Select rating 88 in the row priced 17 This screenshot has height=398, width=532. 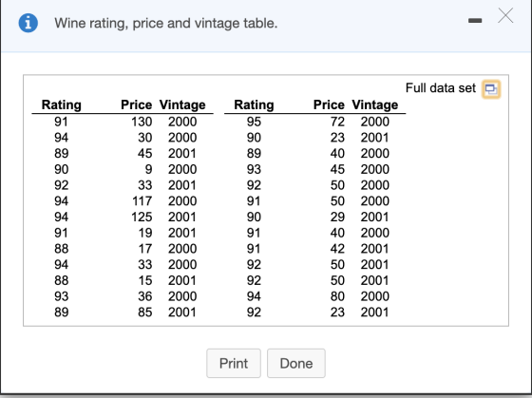point(61,249)
